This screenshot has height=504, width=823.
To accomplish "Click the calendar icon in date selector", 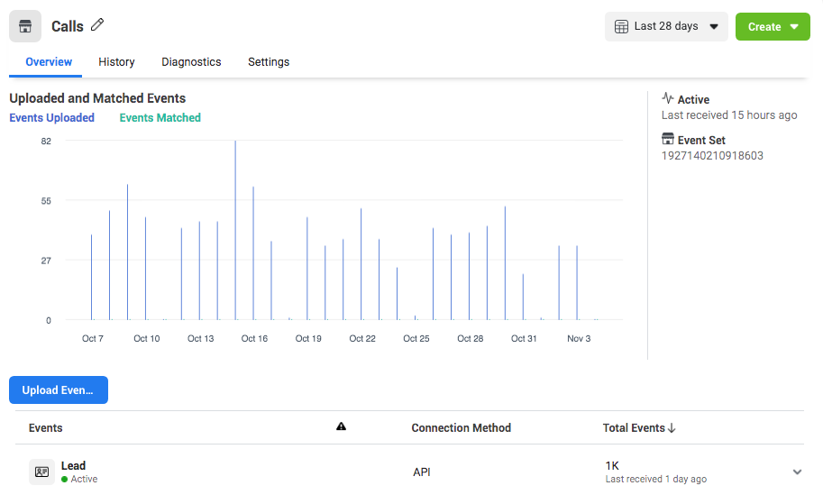I will click(x=621, y=26).
